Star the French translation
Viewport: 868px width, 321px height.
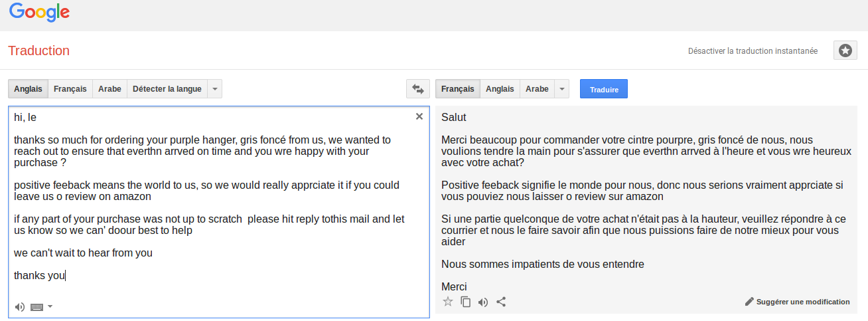[448, 302]
